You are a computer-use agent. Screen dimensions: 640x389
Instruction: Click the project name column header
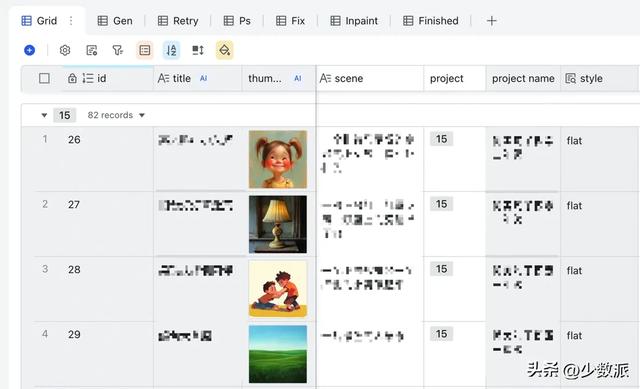523,78
